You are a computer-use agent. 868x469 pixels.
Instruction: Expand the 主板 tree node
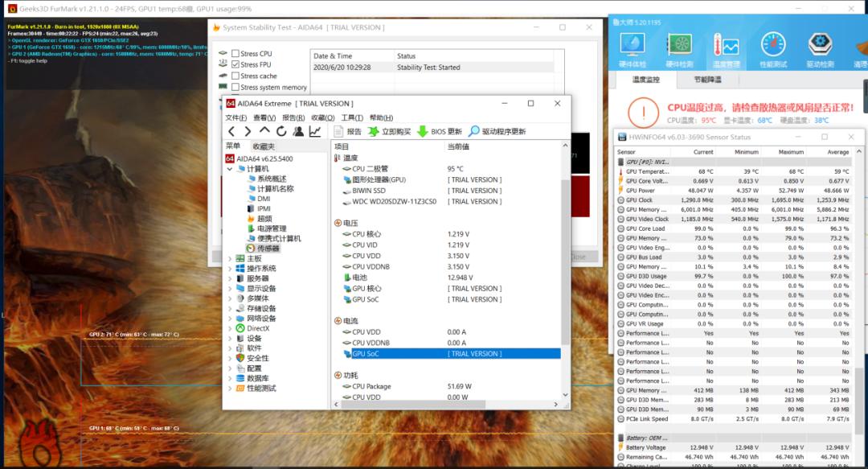(x=230, y=258)
